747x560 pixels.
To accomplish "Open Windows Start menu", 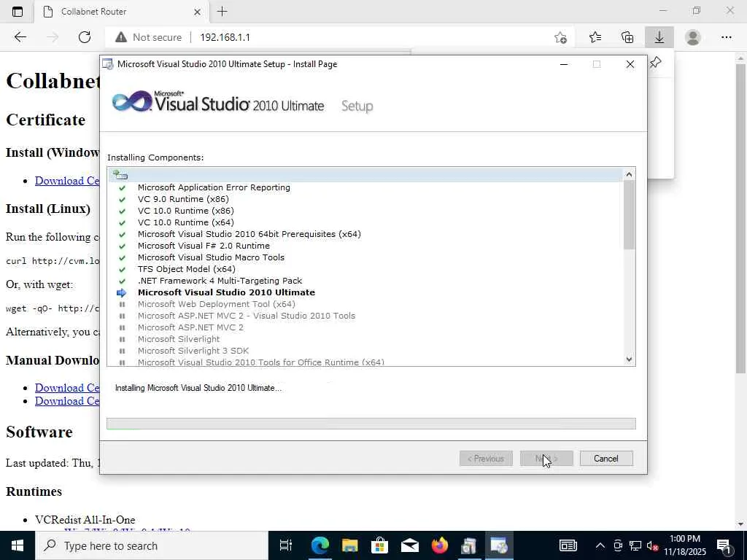I will (18, 545).
